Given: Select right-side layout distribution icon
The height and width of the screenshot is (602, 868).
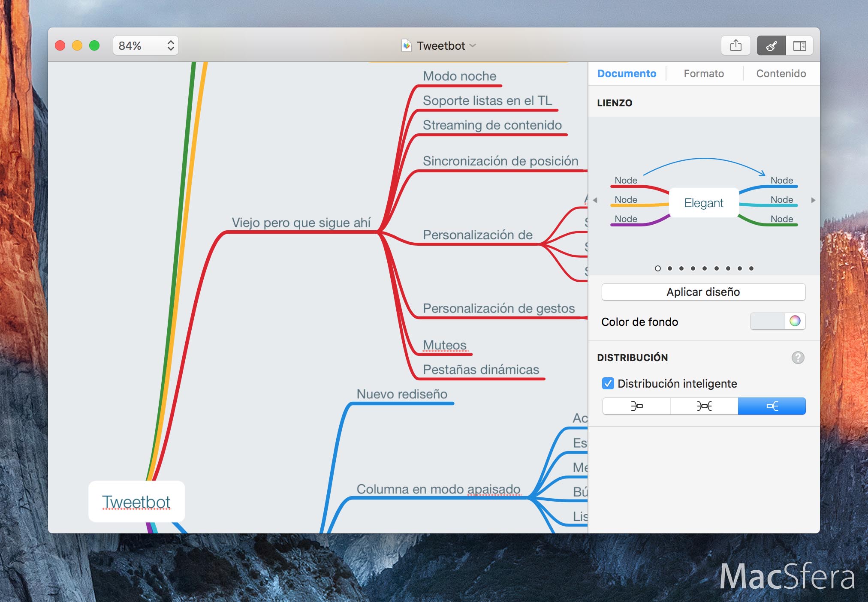Looking at the screenshot, I should [772, 406].
